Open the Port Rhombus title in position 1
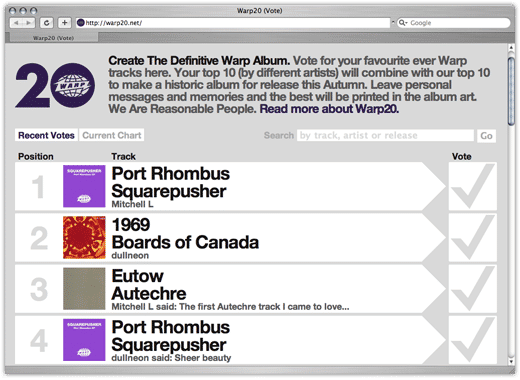The height and width of the screenshot is (380, 520). click(x=171, y=174)
